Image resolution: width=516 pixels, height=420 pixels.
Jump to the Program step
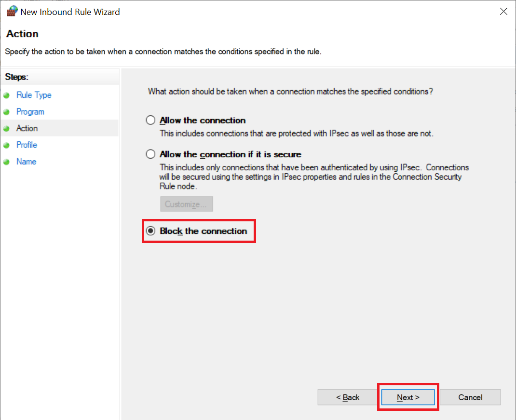30,112
